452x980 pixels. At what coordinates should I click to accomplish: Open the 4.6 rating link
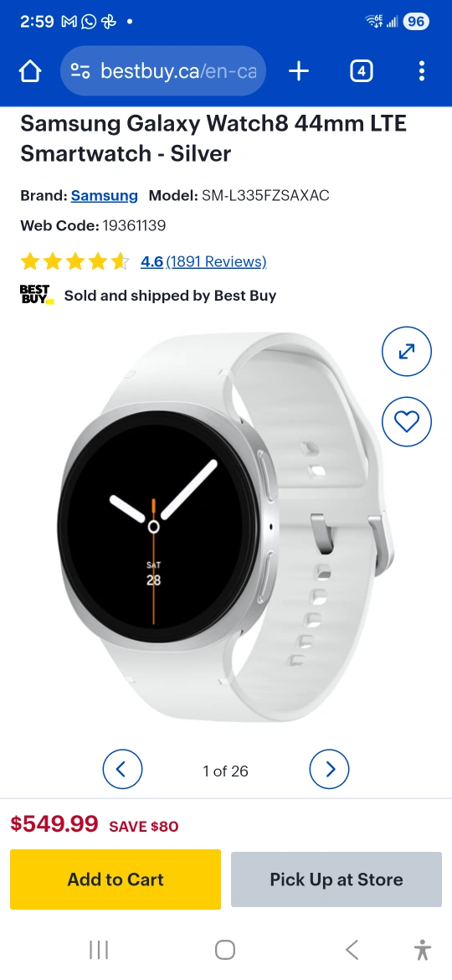tap(152, 261)
